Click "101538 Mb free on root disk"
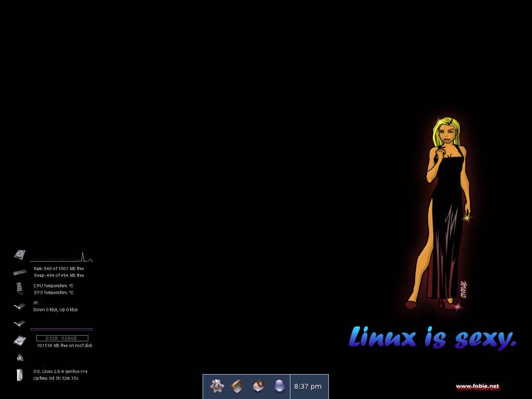The image size is (532, 399). tap(64, 345)
